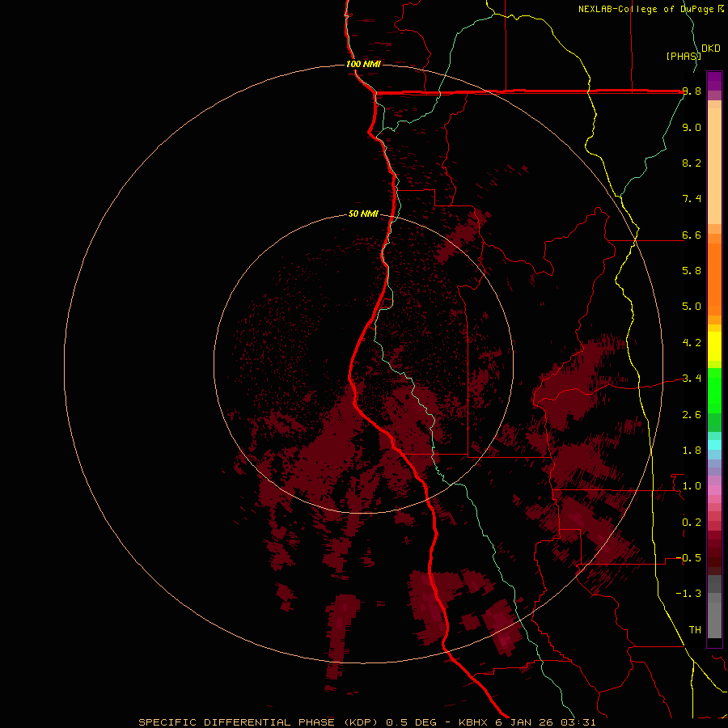Click the (KDP) abbreviation in the caption
Image resolution: width=728 pixels, height=728 pixels.
point(362,722)
